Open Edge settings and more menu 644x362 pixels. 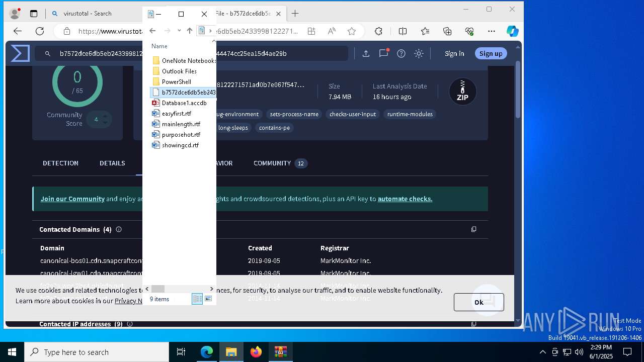(x=492, y=31)
